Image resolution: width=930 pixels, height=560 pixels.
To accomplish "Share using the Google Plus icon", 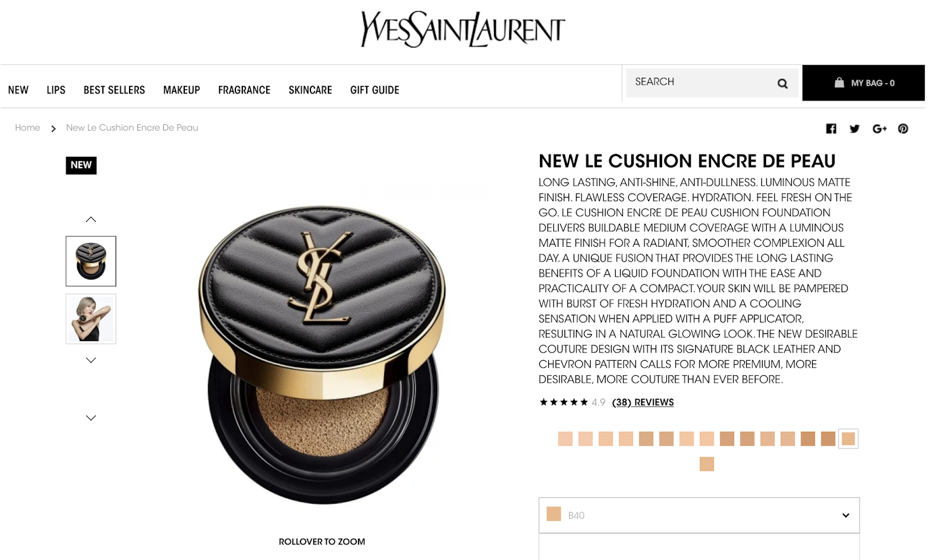I will 879,128.
